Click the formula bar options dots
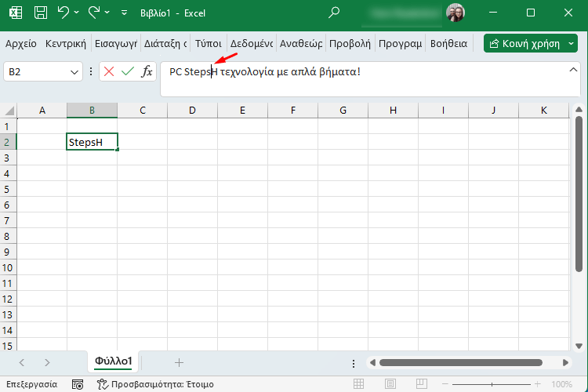588x392 pixels. coord(91,71)
